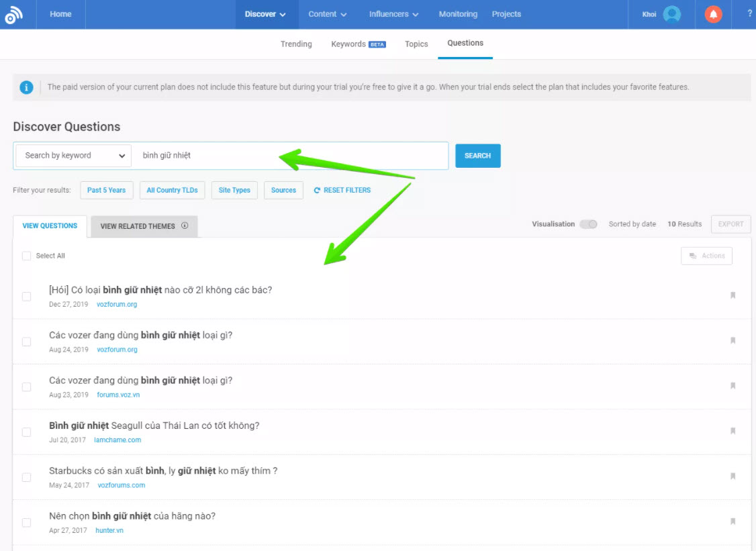This screenshot has width=756, height=551.
Task: Click the Khoi user avatar icon
Action: point(671,14)
